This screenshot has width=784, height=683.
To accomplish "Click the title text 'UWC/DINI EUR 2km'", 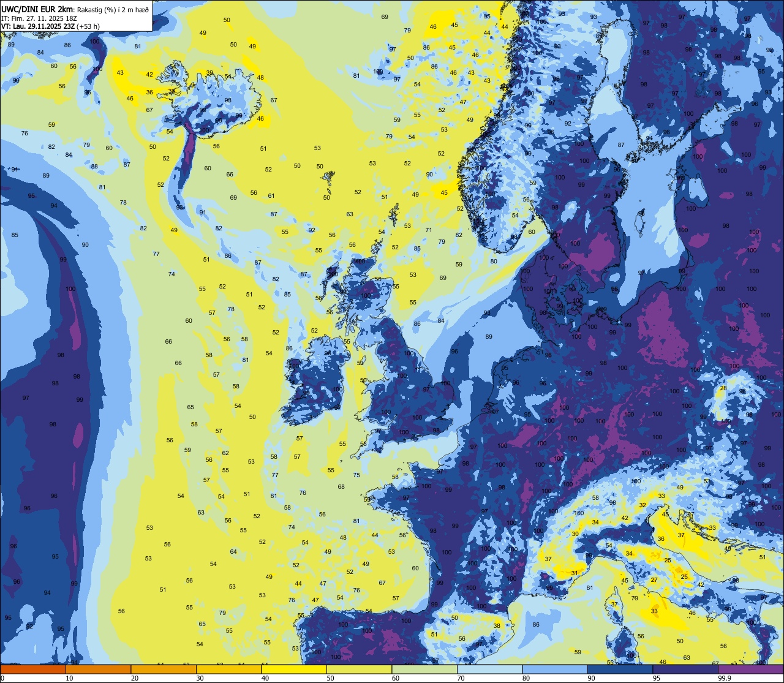I will pos(37,9).
